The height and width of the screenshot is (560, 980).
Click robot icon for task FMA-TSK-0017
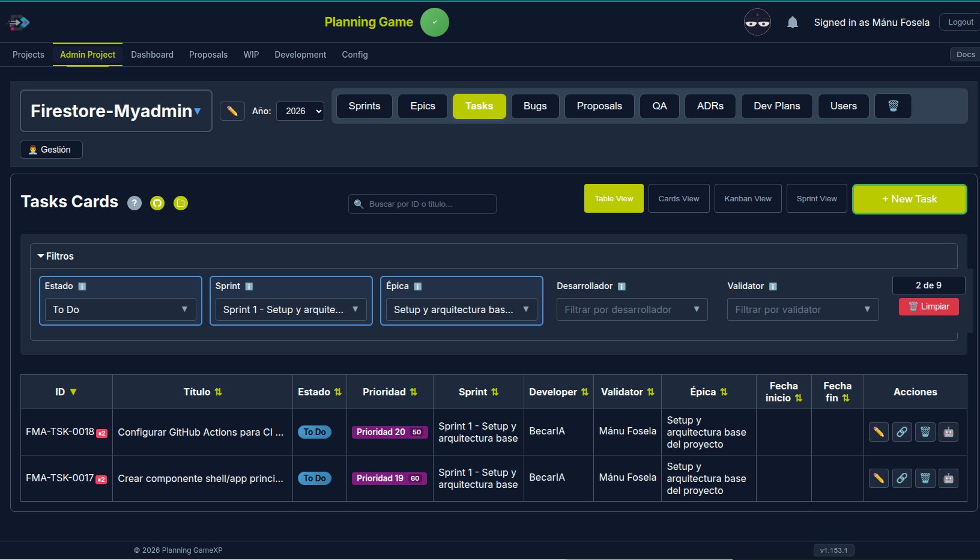[948, 478]
